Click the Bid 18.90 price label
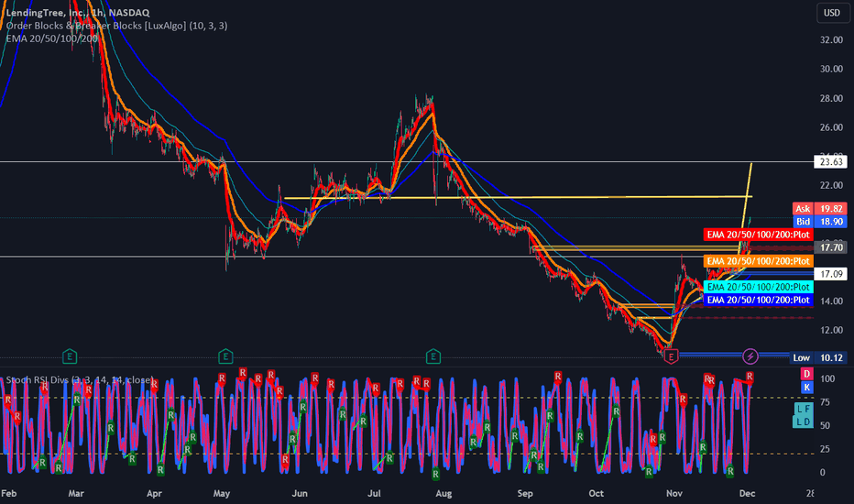Screen dimensions: 854x504 [x=820, y=222]
